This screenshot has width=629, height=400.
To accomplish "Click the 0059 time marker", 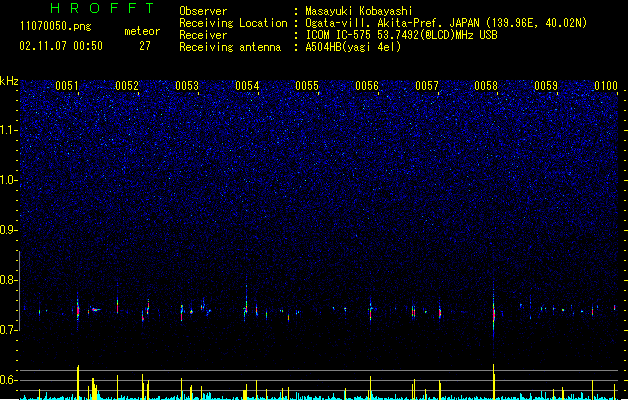I will tap(546, 86).
